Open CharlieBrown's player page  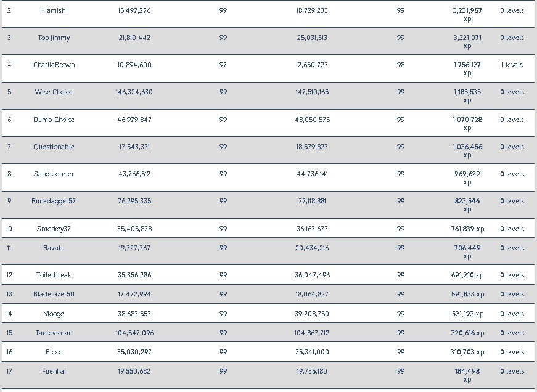(x=54, y=65)
